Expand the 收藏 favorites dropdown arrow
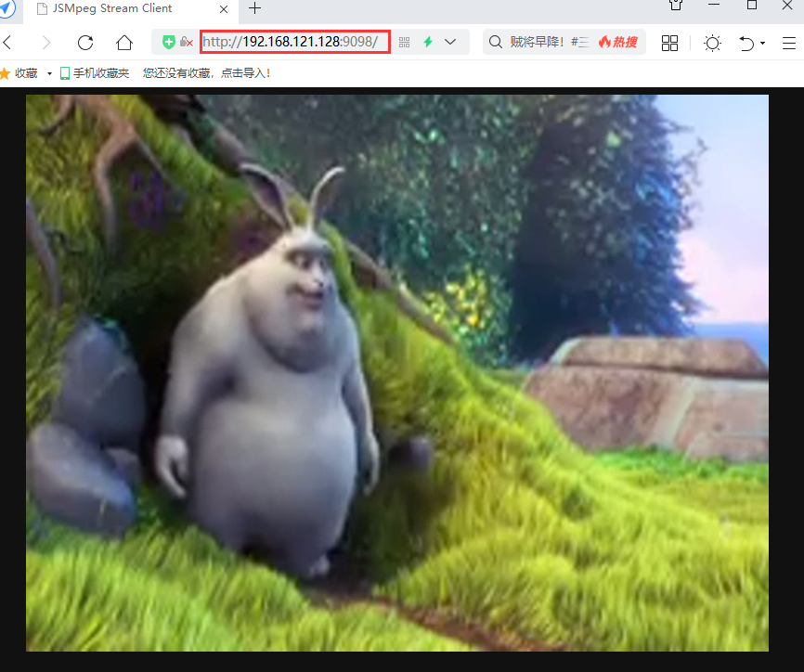This screenshot has width=804, height=672. coord(49,74)
